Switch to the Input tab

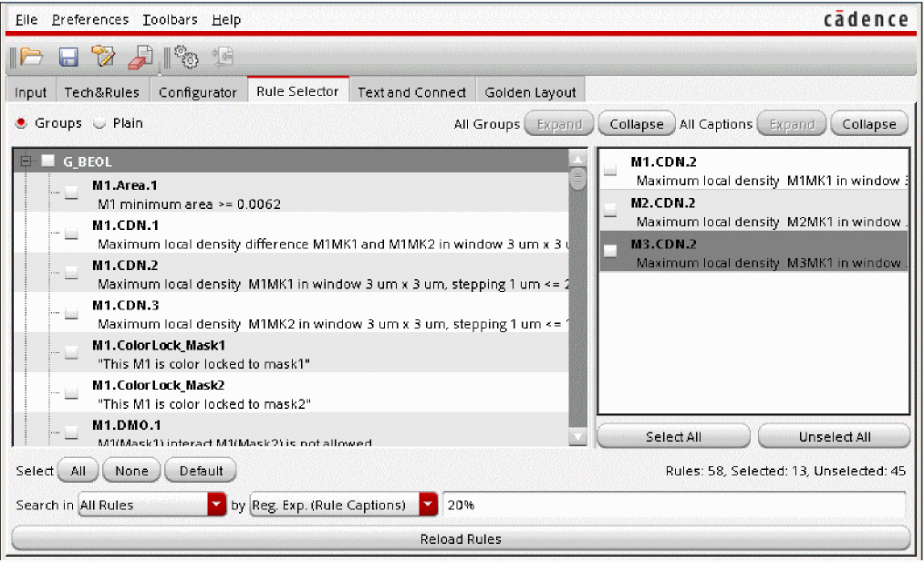click(31, 92)
